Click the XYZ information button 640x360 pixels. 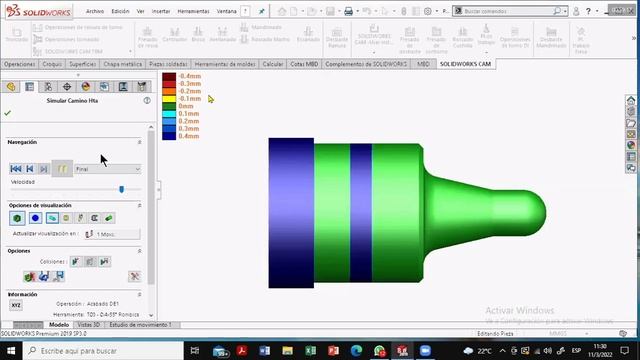[x=16, y=305]
